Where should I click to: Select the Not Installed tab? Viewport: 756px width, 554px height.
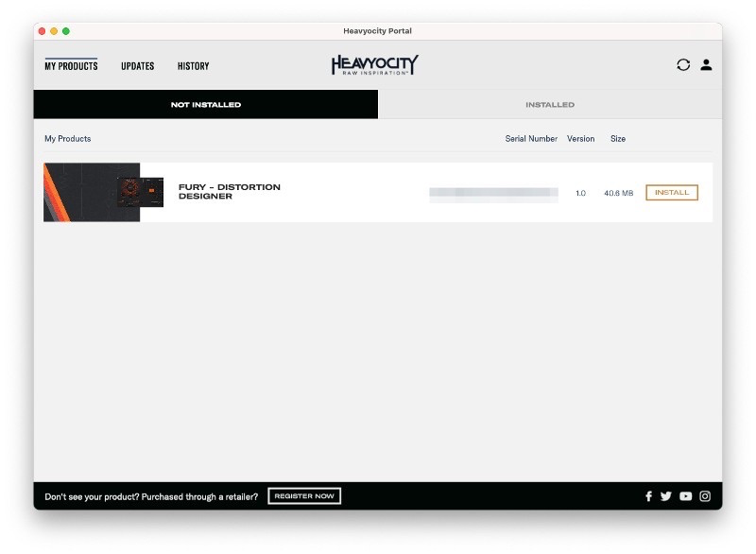(206, 104)
